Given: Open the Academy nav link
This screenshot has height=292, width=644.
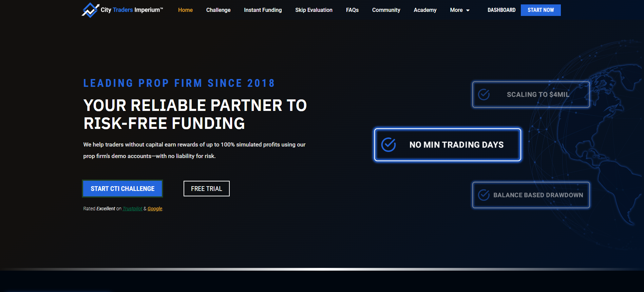Looking at the screenshot, I should click(425, 10).
